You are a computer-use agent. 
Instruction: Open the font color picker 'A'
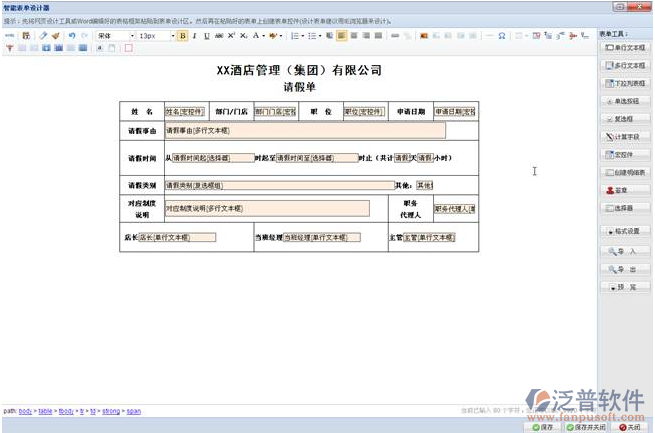click(257, 36)
